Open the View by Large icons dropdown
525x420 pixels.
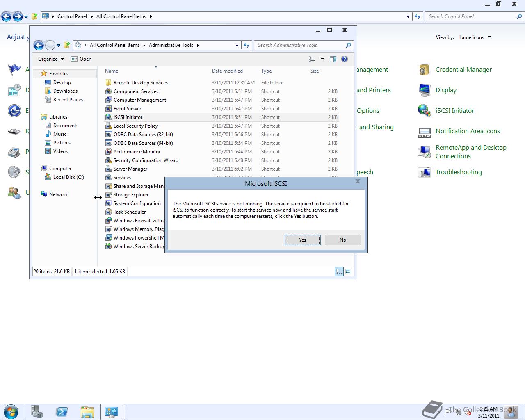475,37
